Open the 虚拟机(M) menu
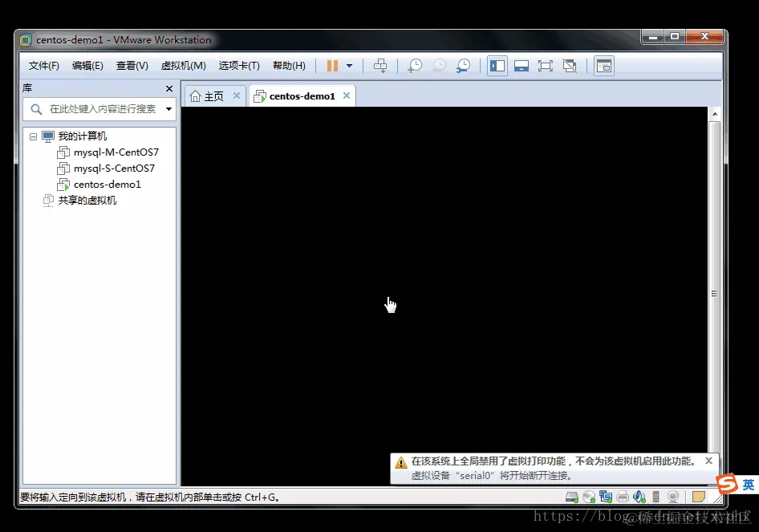759x532 pixels. tap(183, 66)
